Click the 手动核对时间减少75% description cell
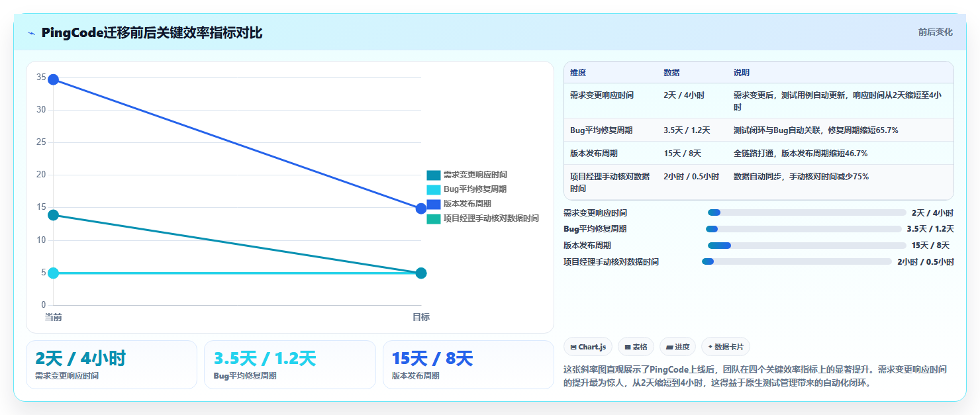The width and height of the screenshot is (980, 415). click(x=840, y=182)
